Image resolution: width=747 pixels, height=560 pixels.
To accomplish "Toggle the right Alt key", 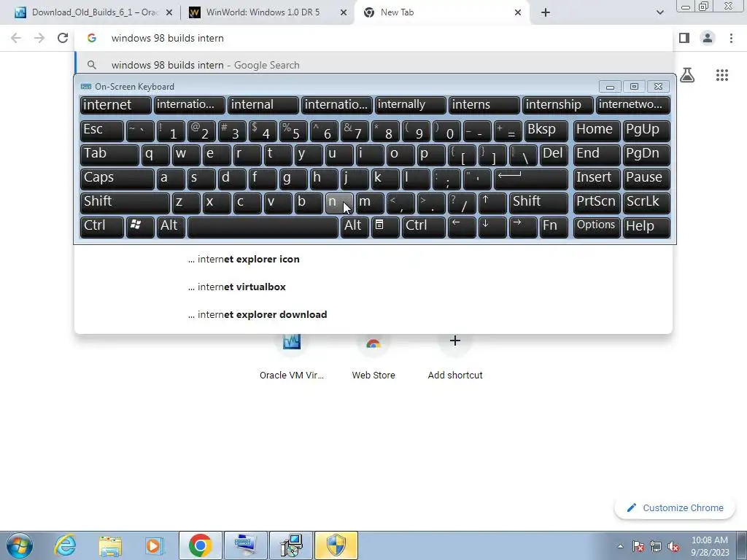I will (x=355, y=227).
